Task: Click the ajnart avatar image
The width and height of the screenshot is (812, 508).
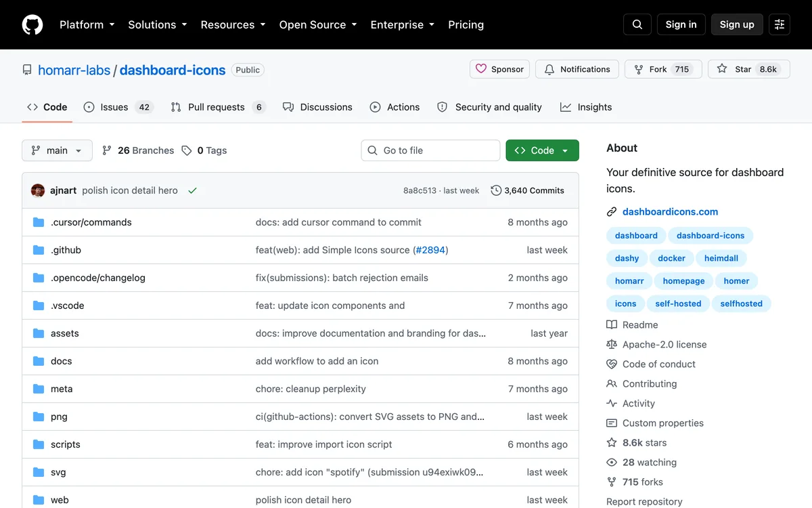Action: coord(38,190)
